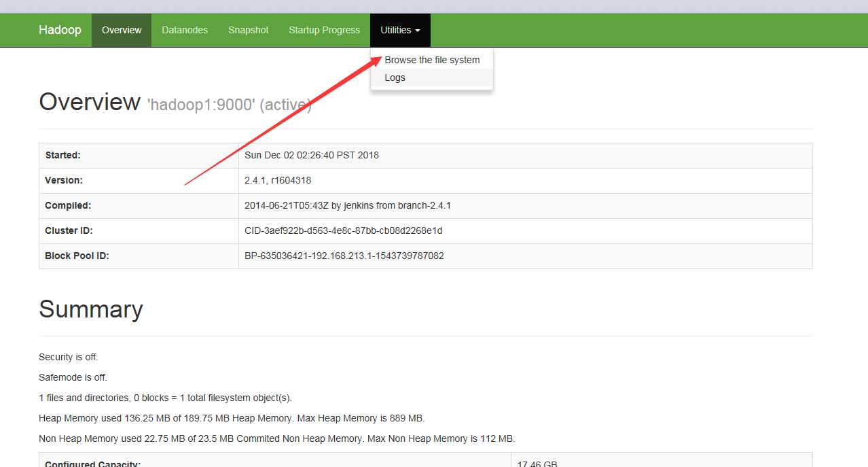868x467 pixels.
Task: Open the Startup Progress tab
Action: coord(325,30)
